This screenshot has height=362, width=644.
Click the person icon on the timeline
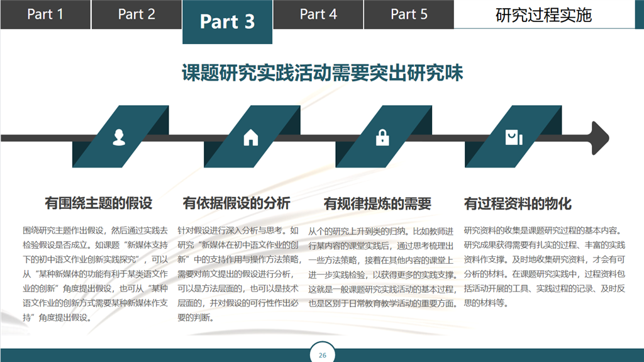(119, 137)
